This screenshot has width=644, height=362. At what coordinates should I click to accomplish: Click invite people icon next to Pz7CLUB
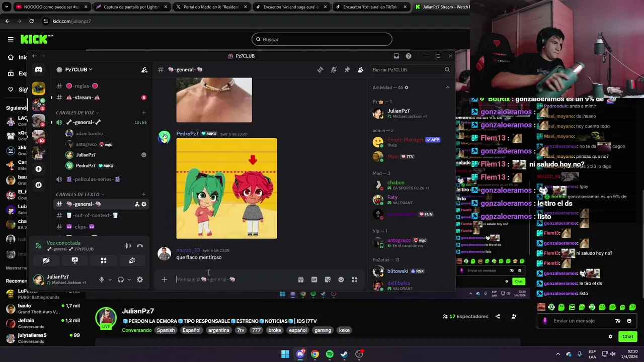click(x=144, y=70)
